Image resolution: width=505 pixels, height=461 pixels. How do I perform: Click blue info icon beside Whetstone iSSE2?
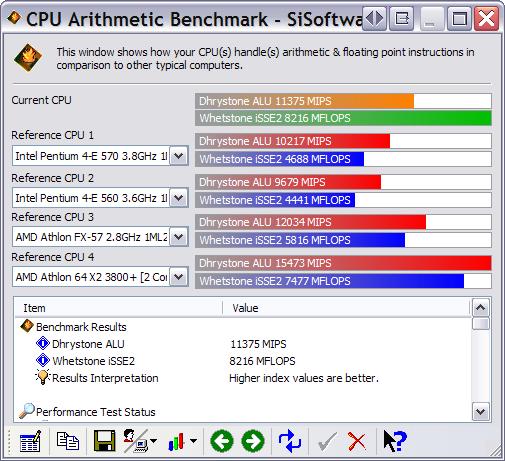[43, 360]
